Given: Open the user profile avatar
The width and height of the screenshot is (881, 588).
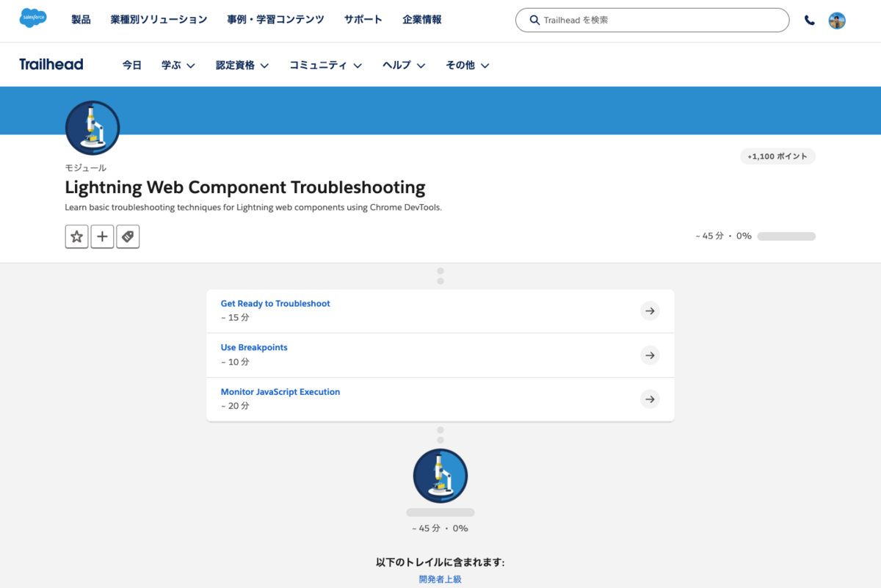Looking at the screenshot, I should pos(837,21).
